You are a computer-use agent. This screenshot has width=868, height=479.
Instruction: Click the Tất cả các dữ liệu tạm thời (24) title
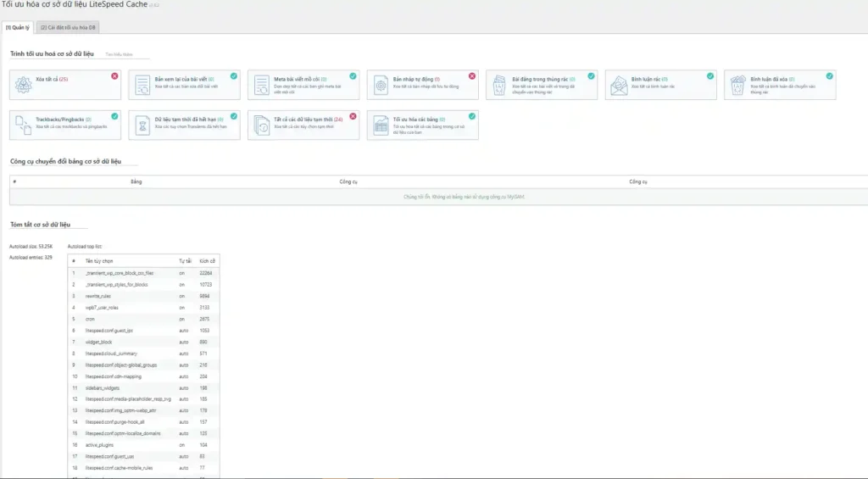pyautogui.click(x=308, y=120)
